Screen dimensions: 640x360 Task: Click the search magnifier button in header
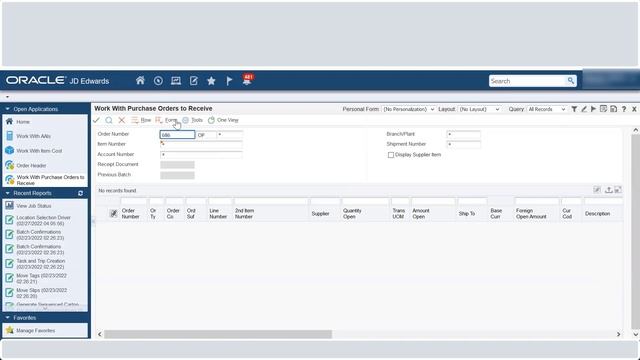click(x=571, y=81)
